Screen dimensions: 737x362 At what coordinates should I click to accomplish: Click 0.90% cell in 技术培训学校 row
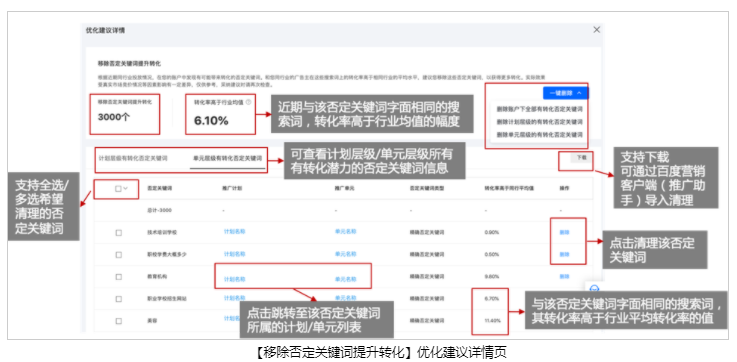[x=492, y=232]
